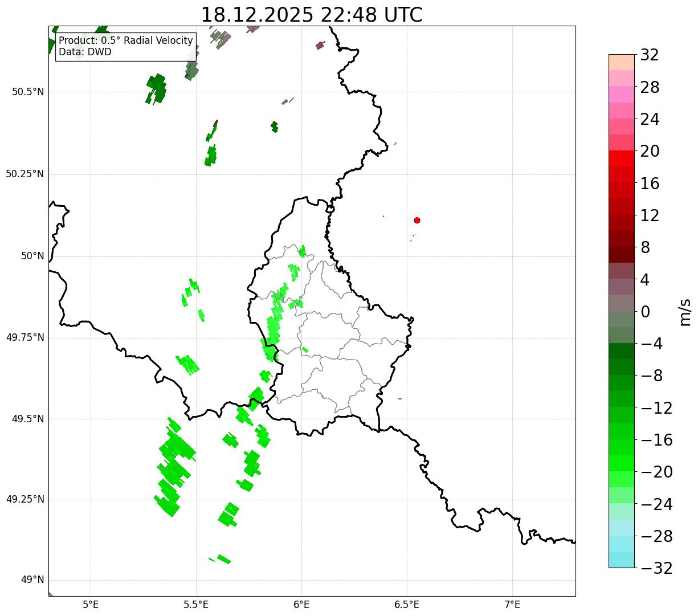Click the 6.5°E longitude label
The width and height of the screenshot is (698, 616).
[x=407, y=605]
